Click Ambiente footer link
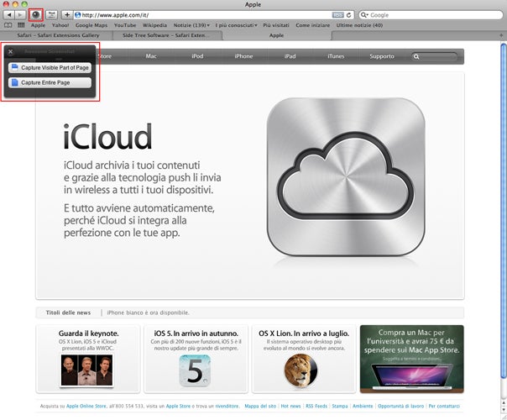 [363, 407]
